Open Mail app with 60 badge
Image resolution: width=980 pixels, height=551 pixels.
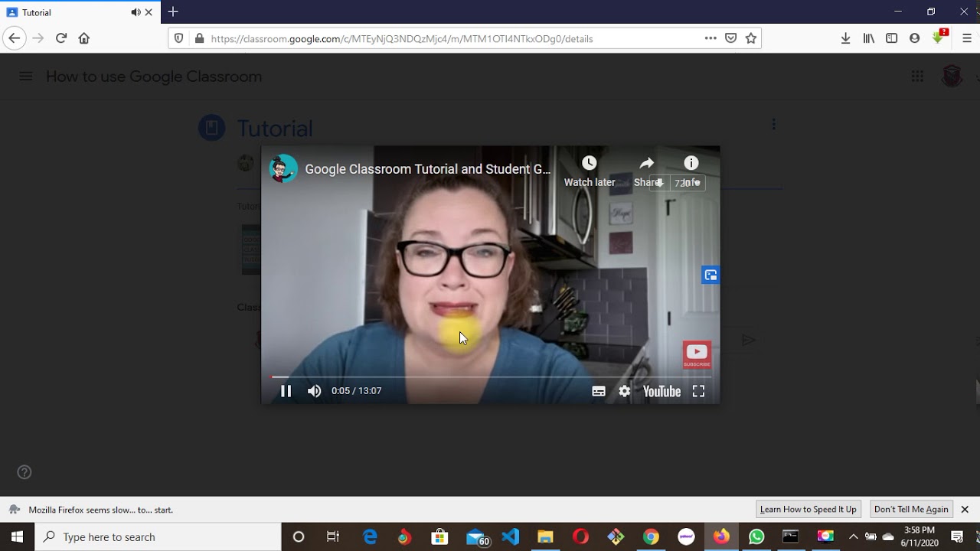476,537
